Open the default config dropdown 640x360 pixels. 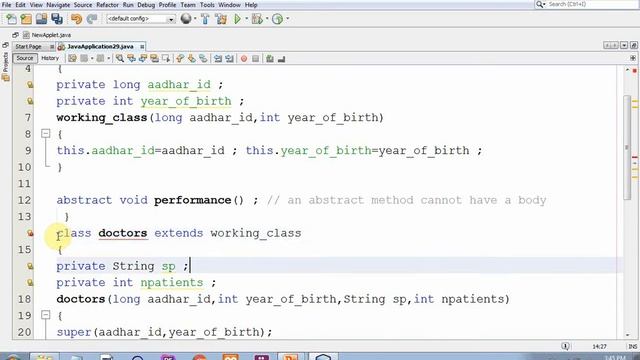(140, 19)
